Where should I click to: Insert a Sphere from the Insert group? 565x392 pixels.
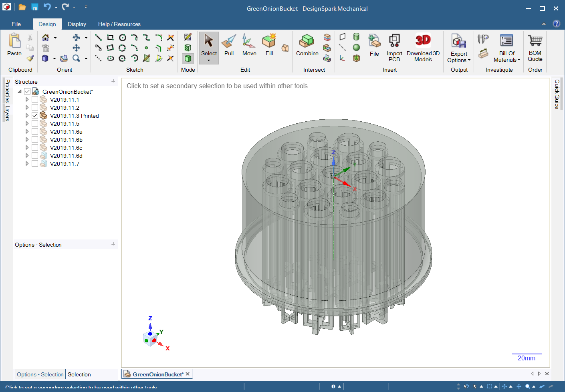click(x=356, y=48)
